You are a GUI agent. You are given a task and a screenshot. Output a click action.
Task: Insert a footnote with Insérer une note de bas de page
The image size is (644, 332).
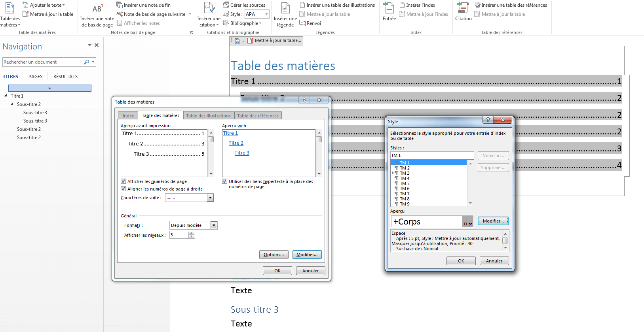pos(97,15)
